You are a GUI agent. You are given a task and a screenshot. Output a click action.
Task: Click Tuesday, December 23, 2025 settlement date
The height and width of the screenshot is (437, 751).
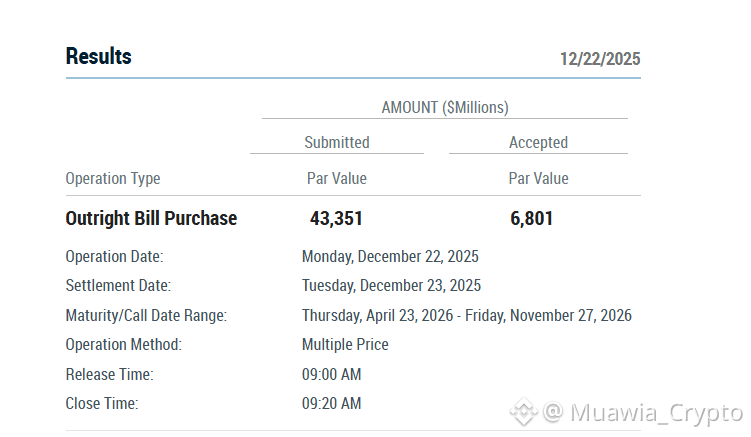(x=391, y=286)
